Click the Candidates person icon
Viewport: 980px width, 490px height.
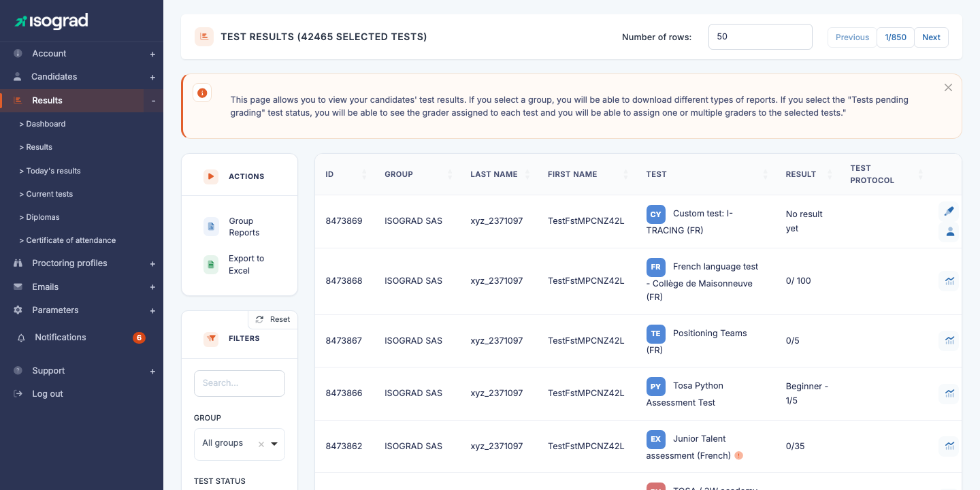(x=18, y=77)
